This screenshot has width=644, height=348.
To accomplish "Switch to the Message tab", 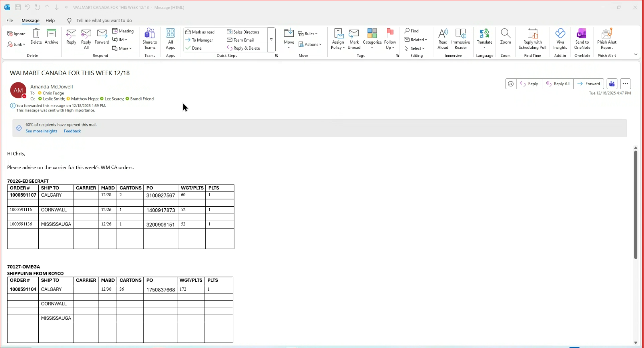I will pyautogui.click(x=30, y=21).
